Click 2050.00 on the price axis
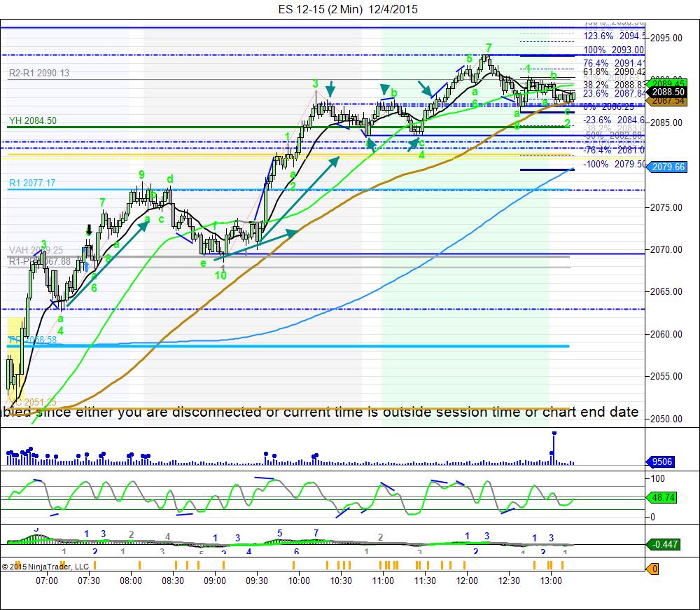The height and width of the screenshot is (610, 700). tap(666, 419)
